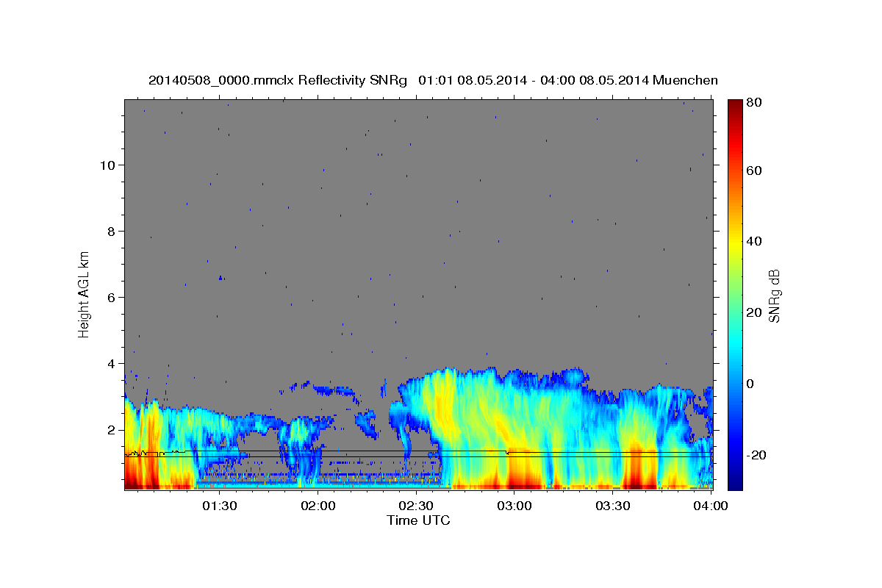Click the height tick label 8

click(110, 231)
